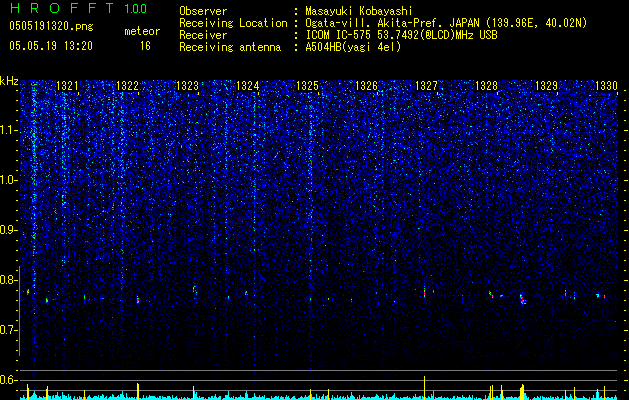629x400 pixels.
Task: Click the 0.9 frequency axis label
Action: point(9,230)
